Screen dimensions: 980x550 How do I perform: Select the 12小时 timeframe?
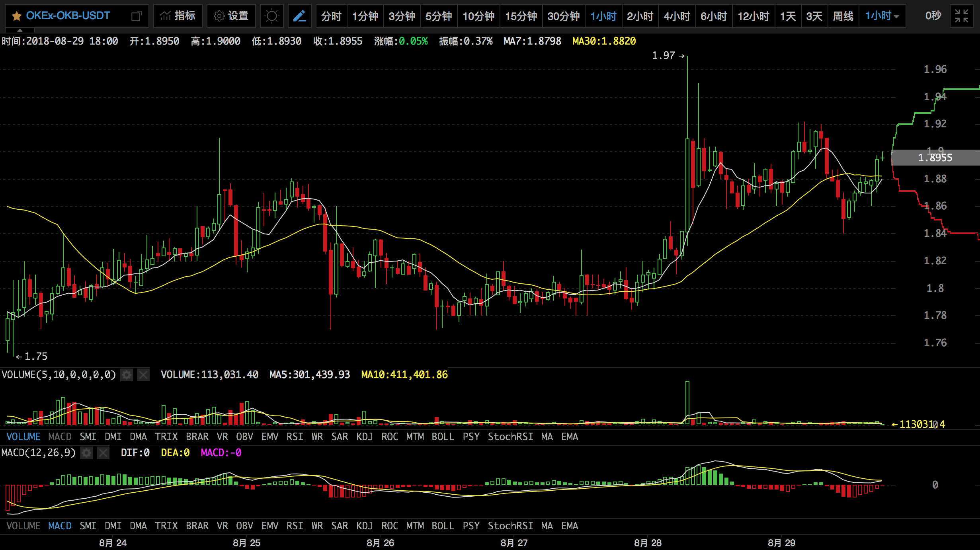[754, 16]
